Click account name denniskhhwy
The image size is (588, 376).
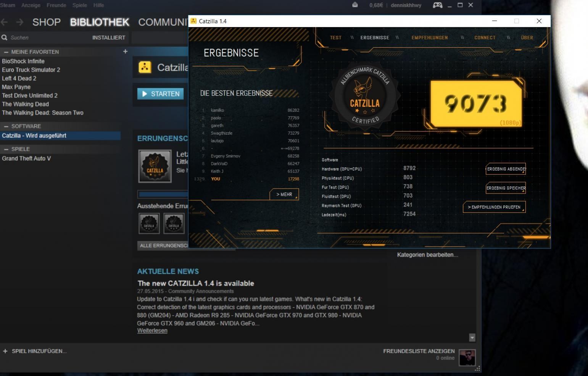[406, 5]
